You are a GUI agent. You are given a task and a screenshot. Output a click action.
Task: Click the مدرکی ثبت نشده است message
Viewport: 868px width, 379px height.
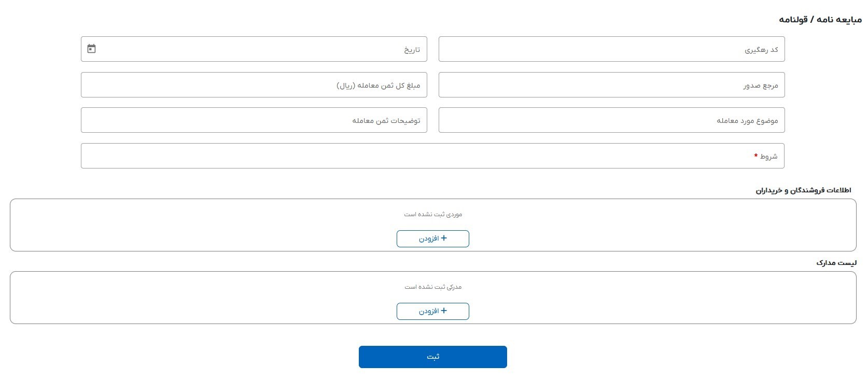[433, 287]
